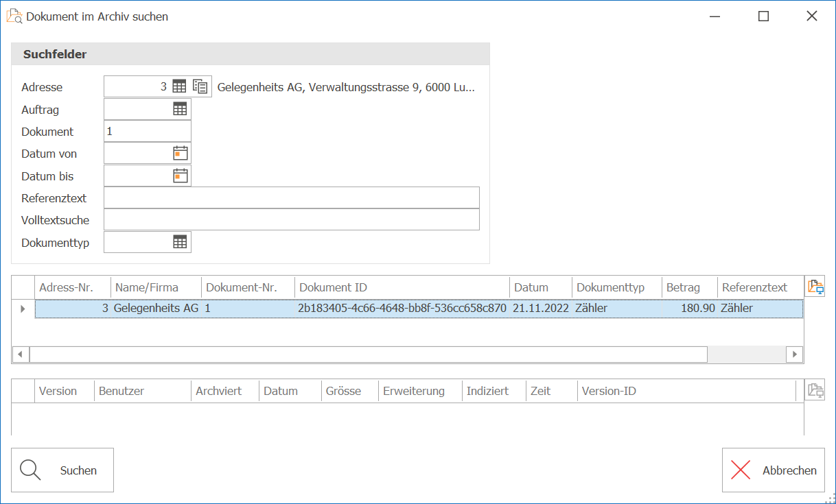Sort by Dokument ID column header
The image size is (836, 504).
click(x=402, y=287)
